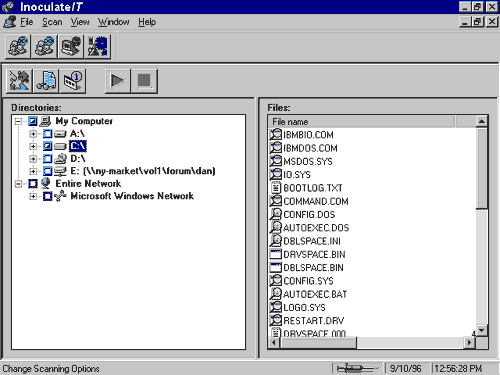Check the D:\ drive checkbox
This screenshot has width=500, height=375.
tap(47, 159)
